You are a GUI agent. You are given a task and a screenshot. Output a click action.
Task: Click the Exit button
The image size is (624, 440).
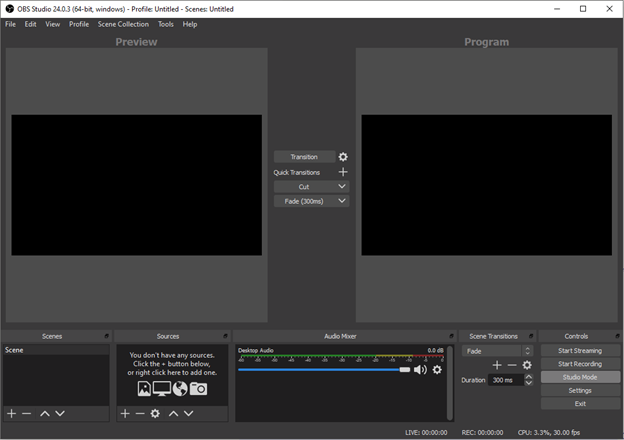(x=580, y=403)
